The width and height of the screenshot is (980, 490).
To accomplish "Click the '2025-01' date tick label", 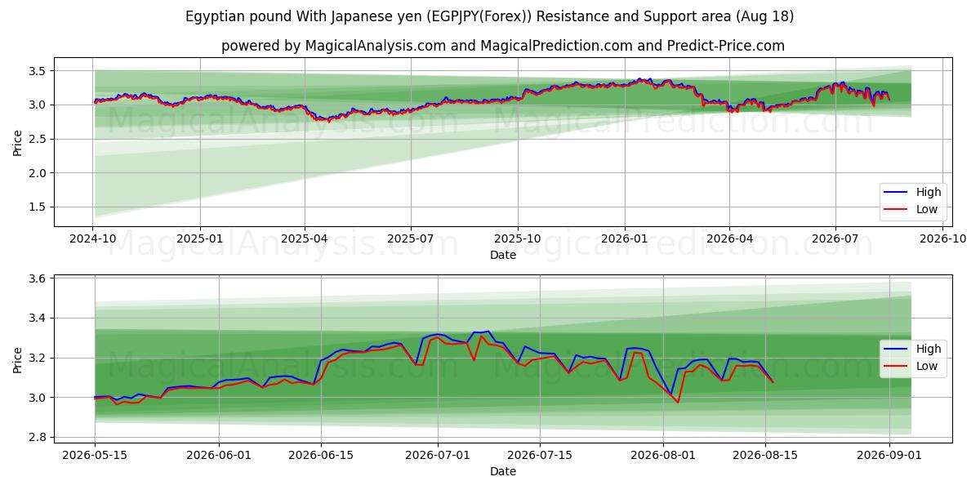I will point(200,238).
